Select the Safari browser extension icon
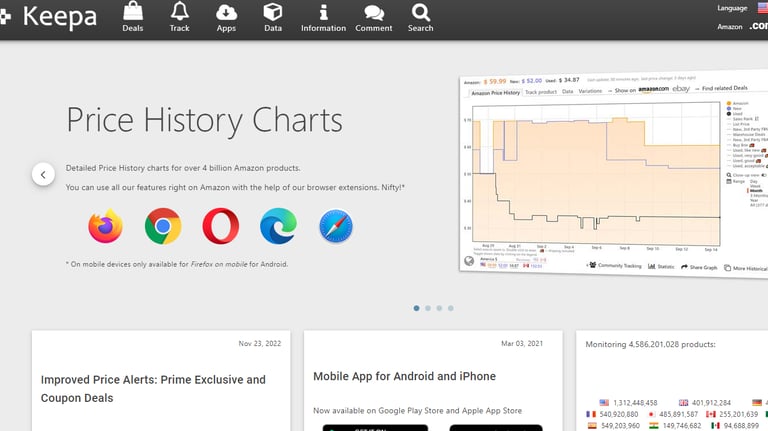 pos(336,226)
